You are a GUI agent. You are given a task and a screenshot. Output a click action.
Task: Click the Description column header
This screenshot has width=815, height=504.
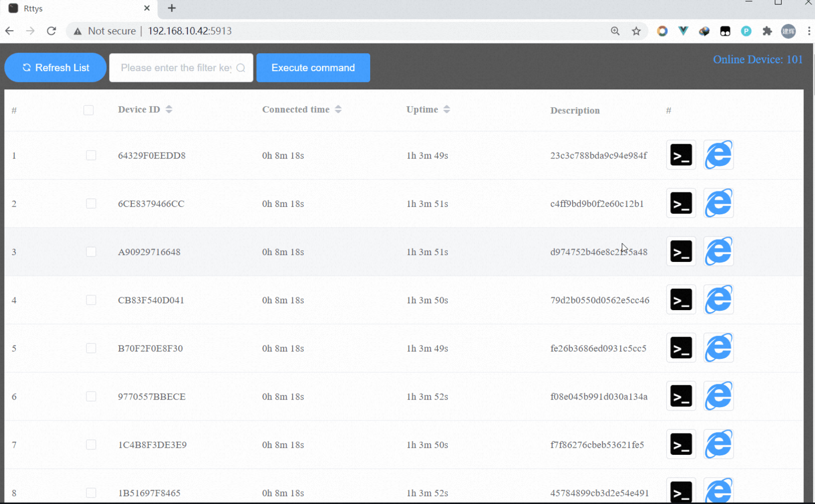575,110
